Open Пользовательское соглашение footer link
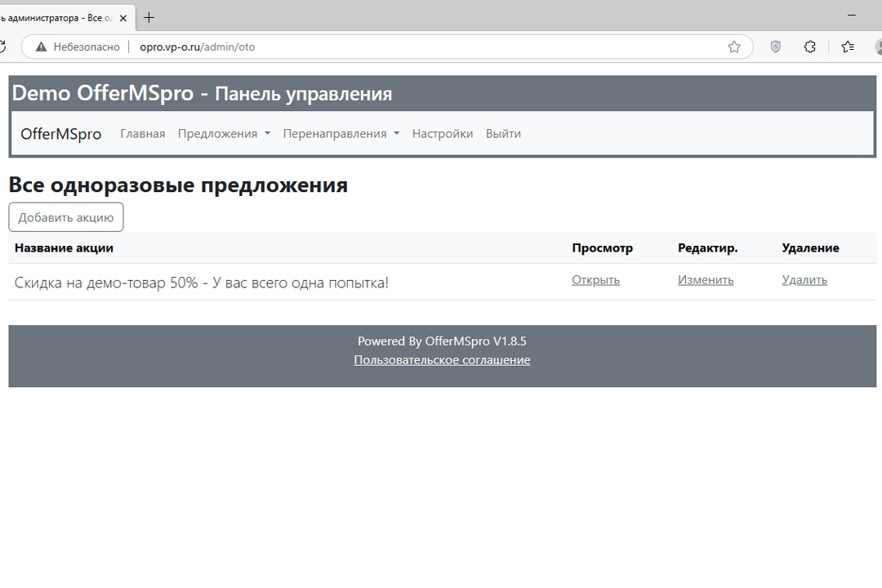The height and width of the screenshot is (588, 882). tap(442, 360)
